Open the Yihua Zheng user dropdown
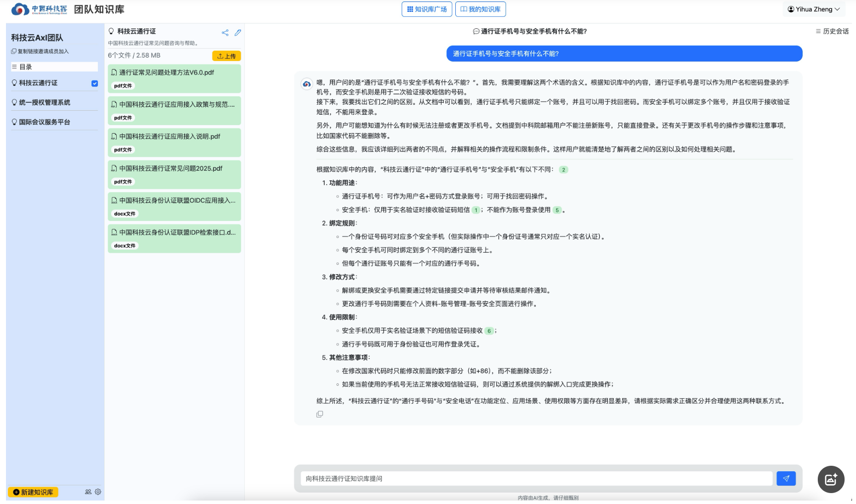 814,9
